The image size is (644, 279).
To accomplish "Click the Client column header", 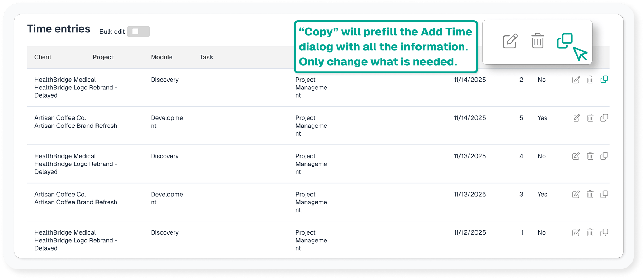I will pos(43,57).
